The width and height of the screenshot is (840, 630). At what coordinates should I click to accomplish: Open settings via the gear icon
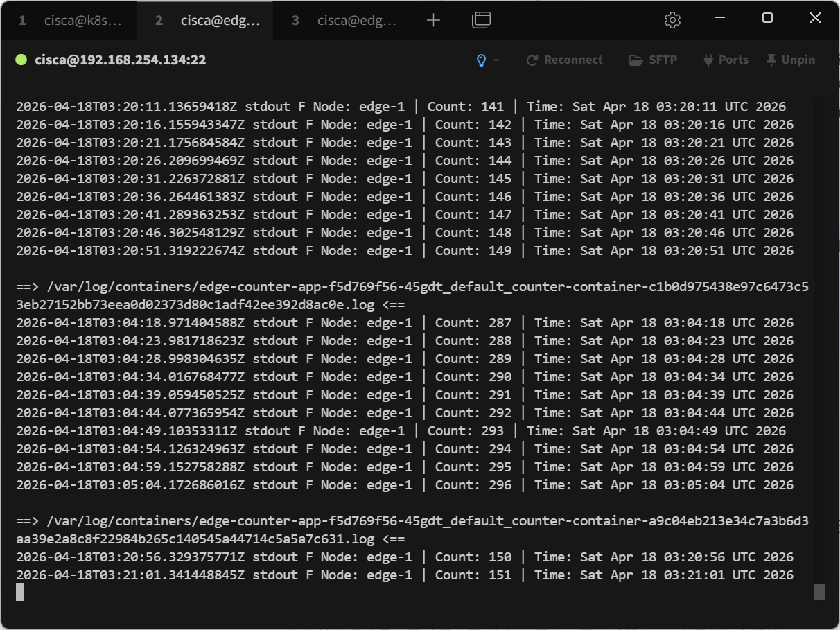tap(672, 21)
